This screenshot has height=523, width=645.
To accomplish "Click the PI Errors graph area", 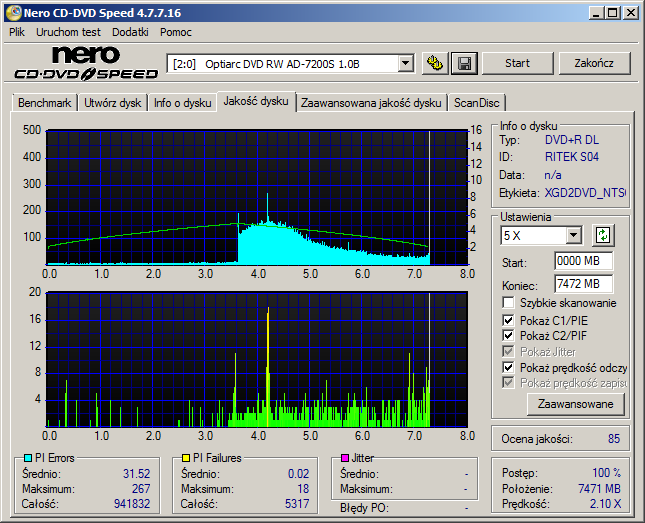I will pos(257,198).
